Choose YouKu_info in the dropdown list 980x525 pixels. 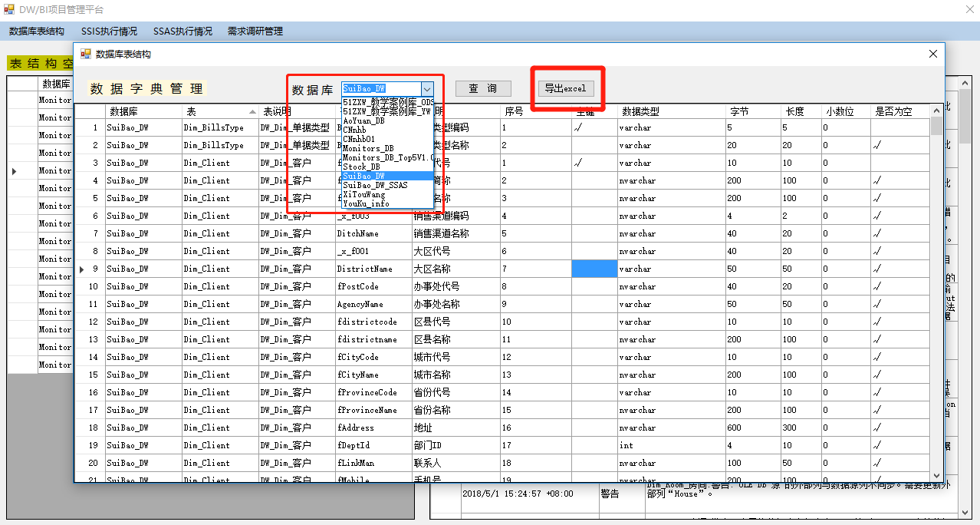388,203
